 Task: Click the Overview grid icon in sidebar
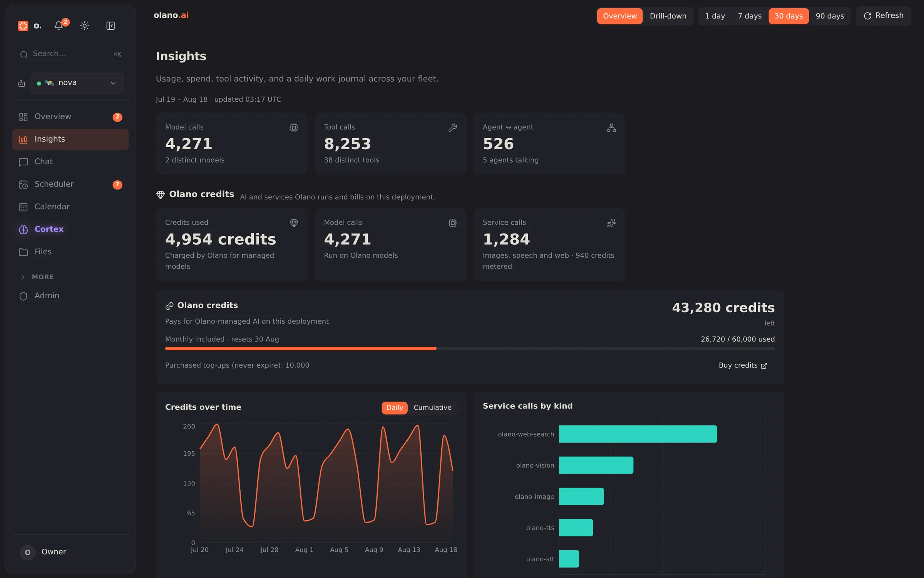coord(23,117)
